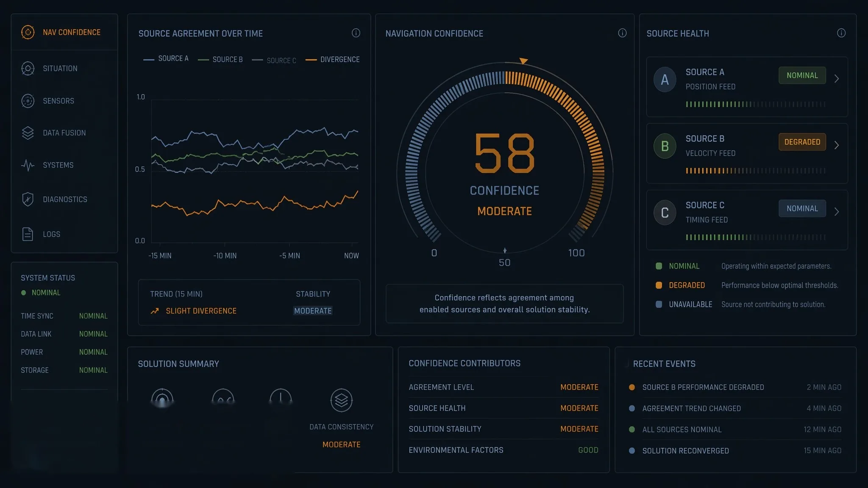Click the Environmental Factors GOOD value
The image size is (868, 488).
pos(588,450)
